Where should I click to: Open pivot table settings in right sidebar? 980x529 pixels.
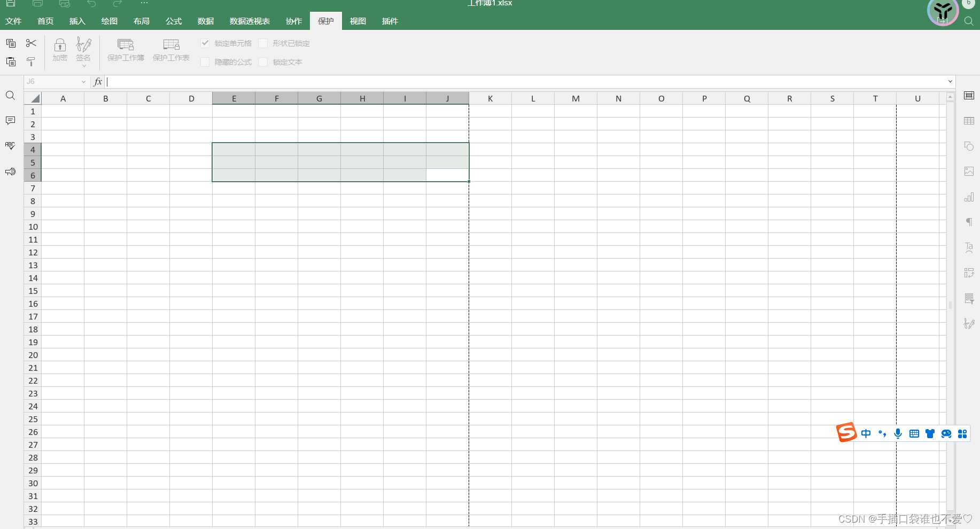969,273
